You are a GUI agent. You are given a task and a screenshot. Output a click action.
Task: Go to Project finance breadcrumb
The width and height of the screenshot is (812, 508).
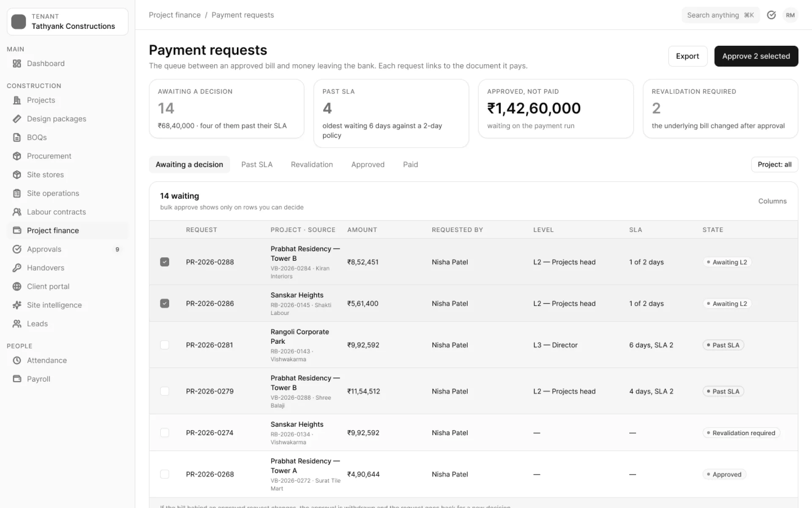click(x=175, y=15)
